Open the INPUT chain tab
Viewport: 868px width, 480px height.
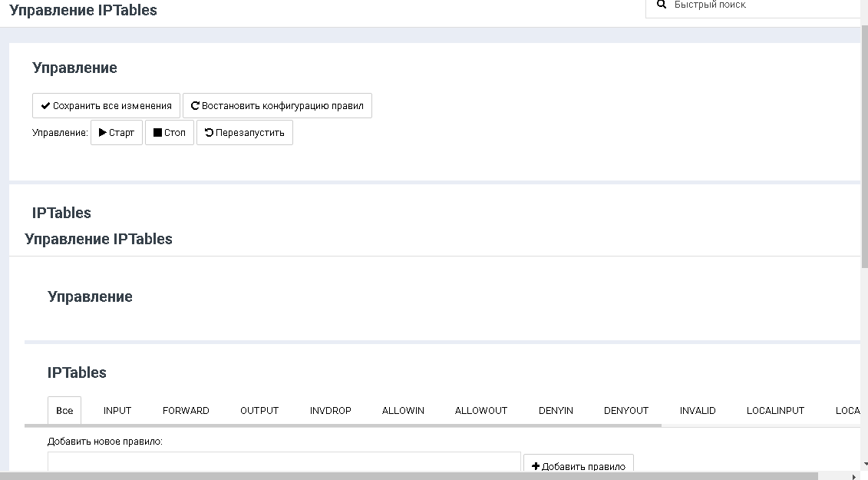click(x=117, y=411)
